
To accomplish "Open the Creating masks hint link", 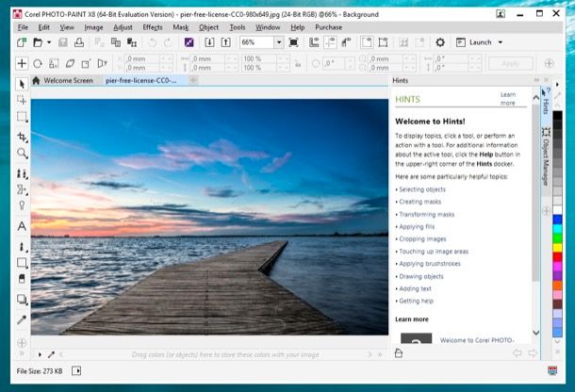I will 419,202.
